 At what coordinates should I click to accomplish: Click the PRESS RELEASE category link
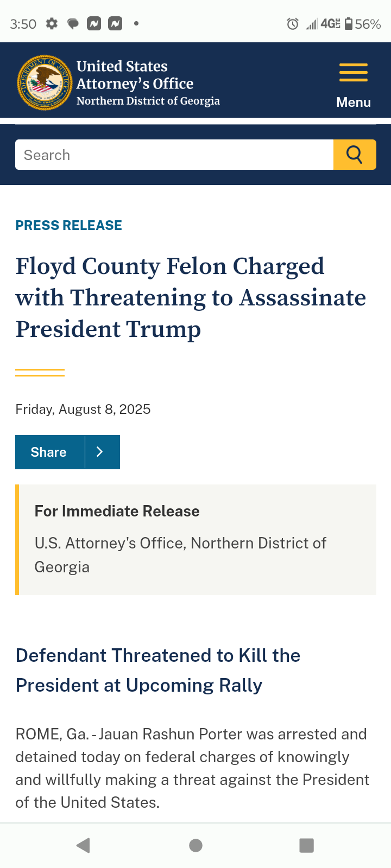point(69,225)
